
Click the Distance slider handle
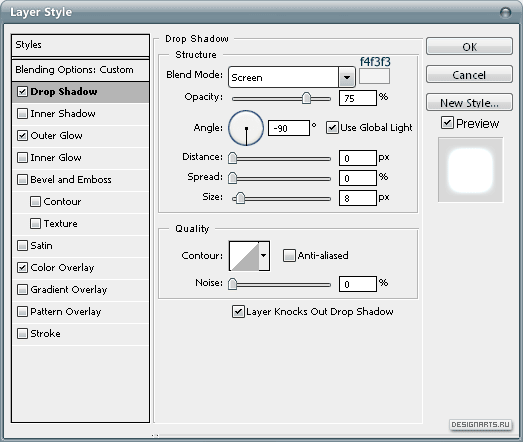click(x=232, y=158)
